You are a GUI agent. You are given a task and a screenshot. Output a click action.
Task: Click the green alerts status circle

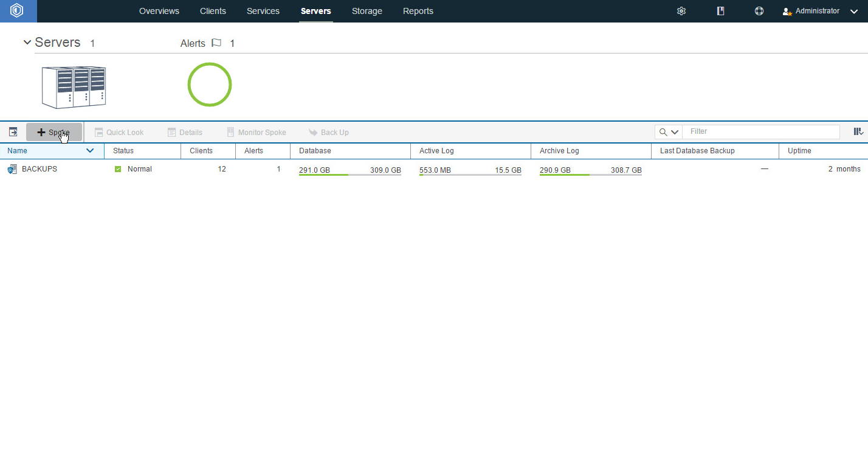210,85
